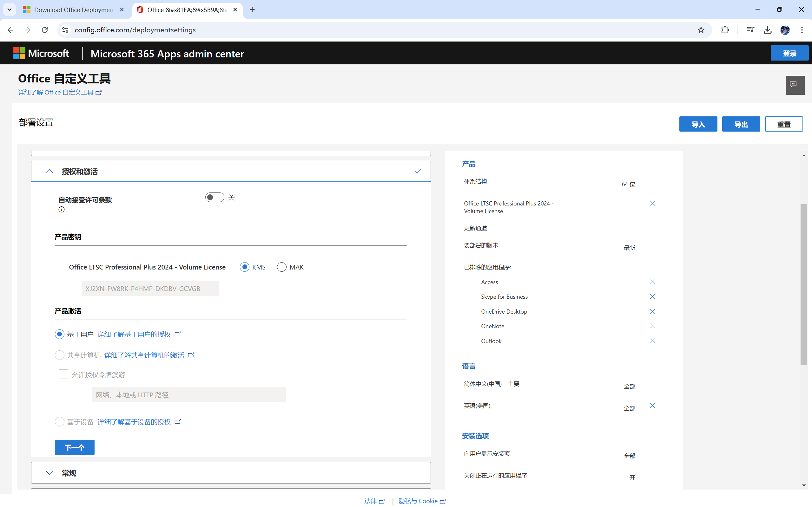Toggle 自动接受许可条款 switch
The width and height of the screenshot is (812, 507).
(215, 197)
